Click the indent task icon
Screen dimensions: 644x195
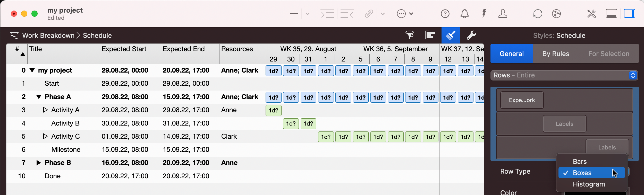327,14
